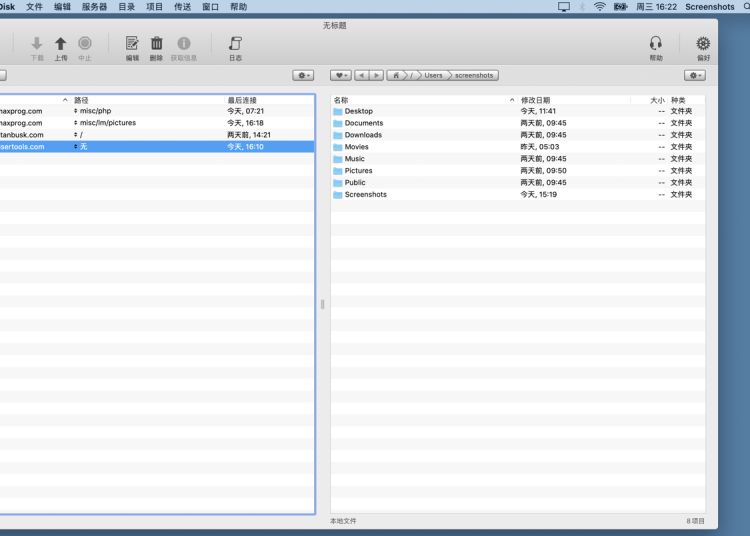Click the path stepper in the selected server row

(76, 147)
